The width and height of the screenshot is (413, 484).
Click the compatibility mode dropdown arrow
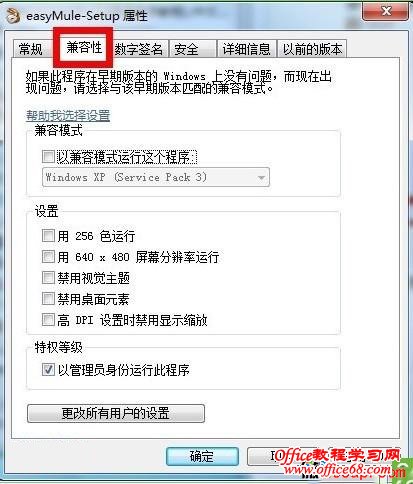coord(261,178)
